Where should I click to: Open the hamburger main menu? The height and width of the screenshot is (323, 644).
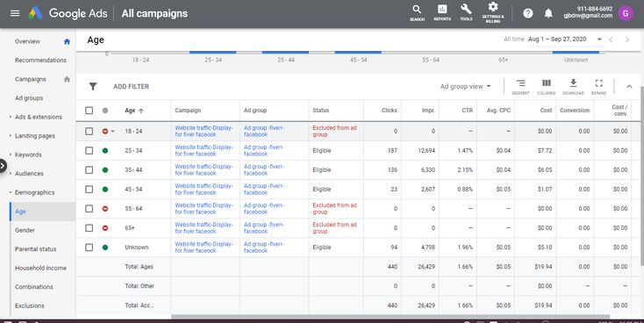pos(15,13)
